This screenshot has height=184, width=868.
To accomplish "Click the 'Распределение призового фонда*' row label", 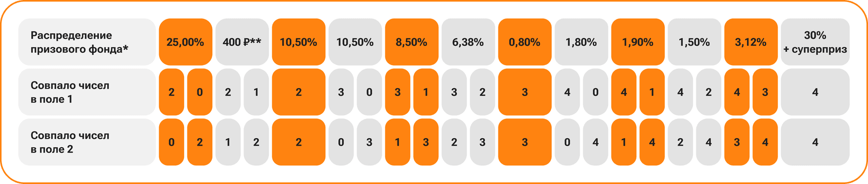I will 87,42.
